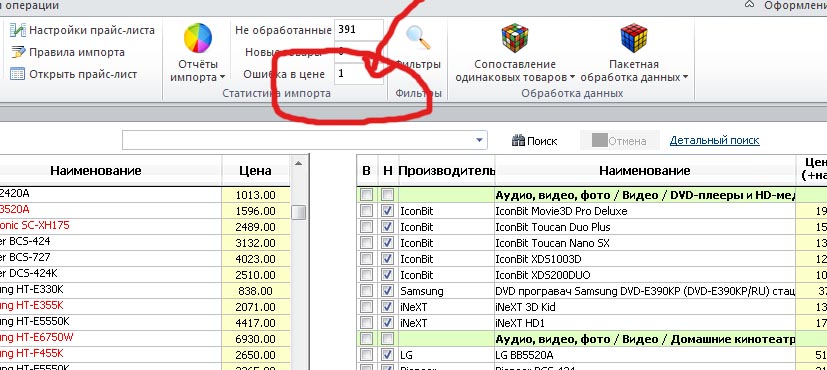827x370 pixels.
Task: Toggle Н checkbox for LG BB5520A
Action: (388, 355)
